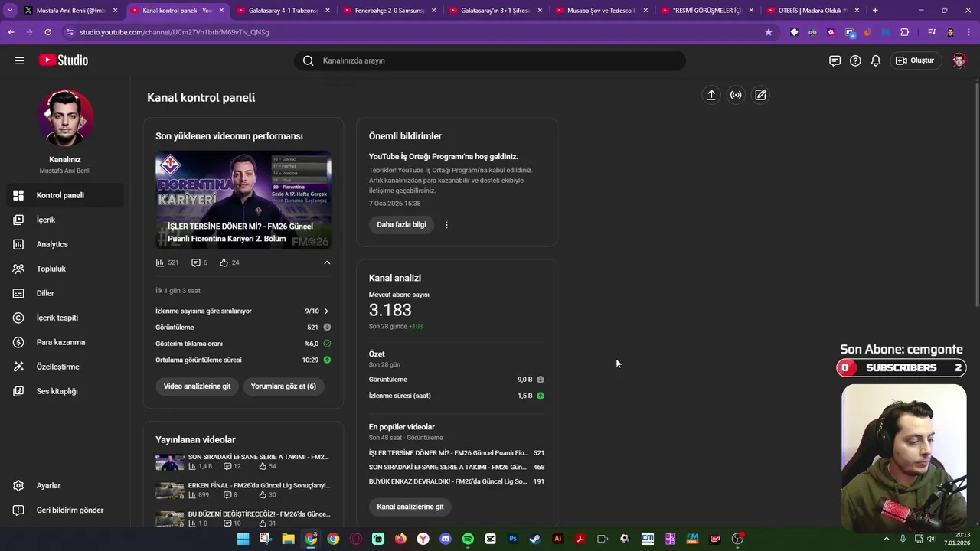Open the YouTube Studio hamburger menu
Image resolution: width=980 pixels, height=551 pixels.
(19, 60)
